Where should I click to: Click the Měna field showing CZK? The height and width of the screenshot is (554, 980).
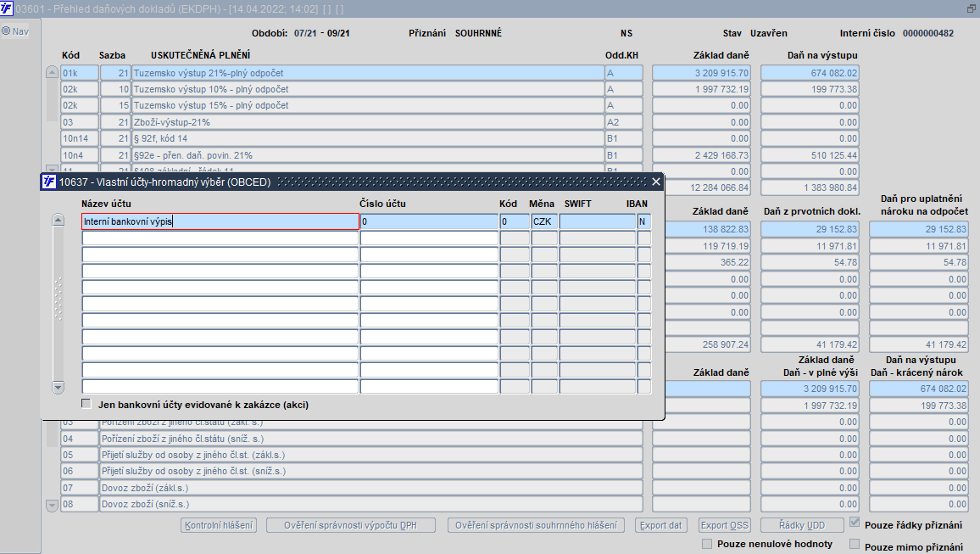coord(544,221)
